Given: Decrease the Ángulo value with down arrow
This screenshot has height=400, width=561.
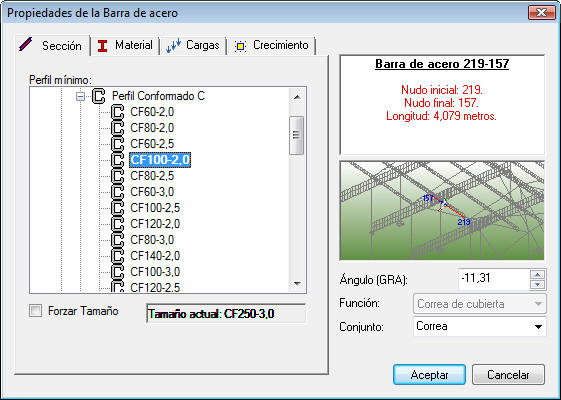Looking at the screenshot, I should 537,284.
